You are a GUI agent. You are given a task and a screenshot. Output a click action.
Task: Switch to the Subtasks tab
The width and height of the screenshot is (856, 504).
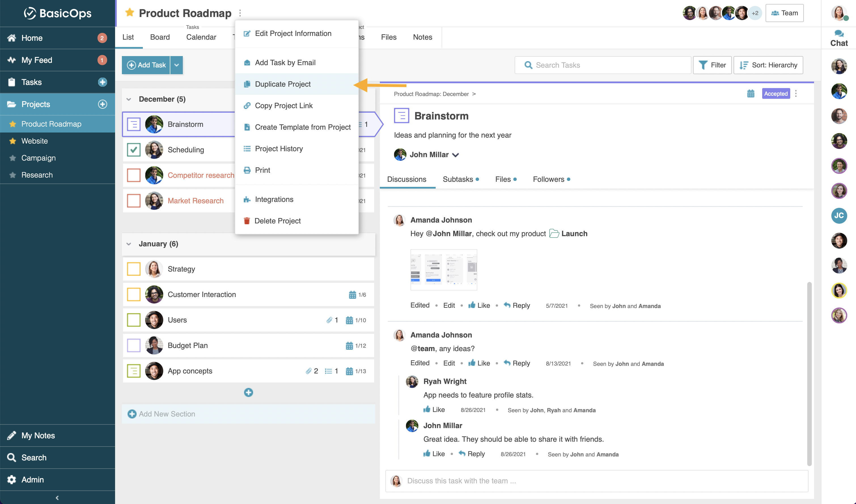click(x=457, y=179)
